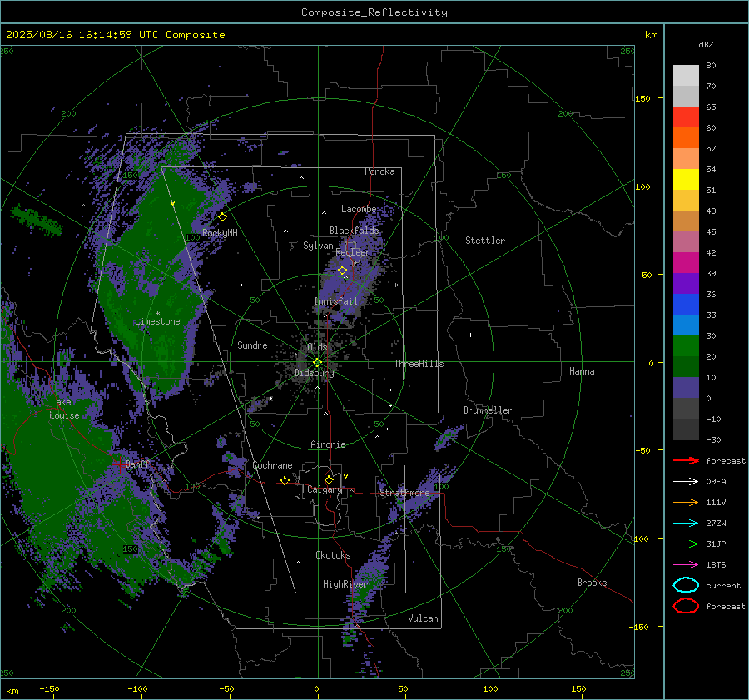
Task: Select the yellow swatch between 54 and 51 dBZ
Action: (686, 180)
